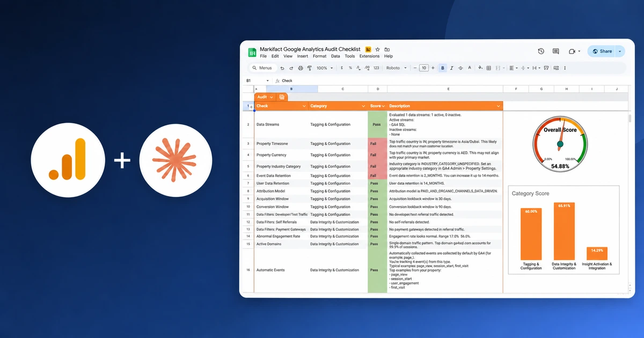Open the Data menu
Viewport: 644px width, 338px height.
pyautogui.click(x=335, y=56)
